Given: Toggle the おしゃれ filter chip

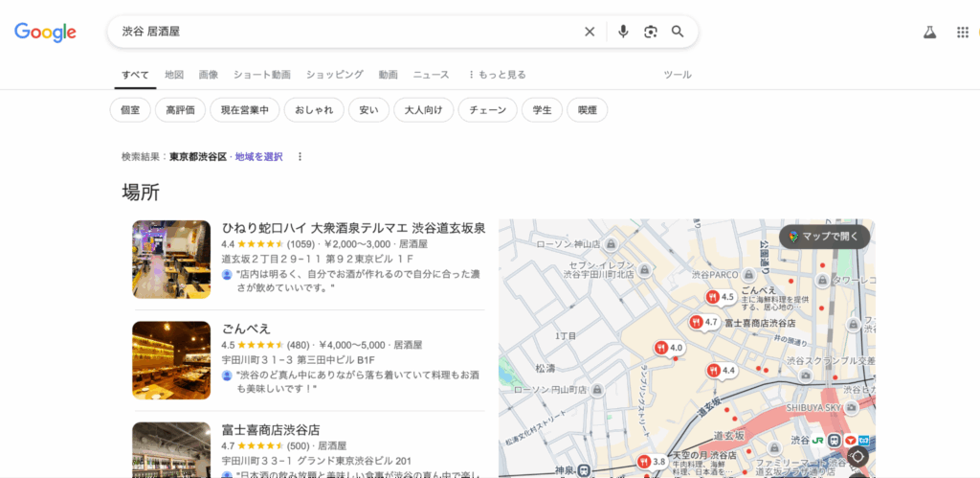Looking at the screenshot, I should click(314, 110).
